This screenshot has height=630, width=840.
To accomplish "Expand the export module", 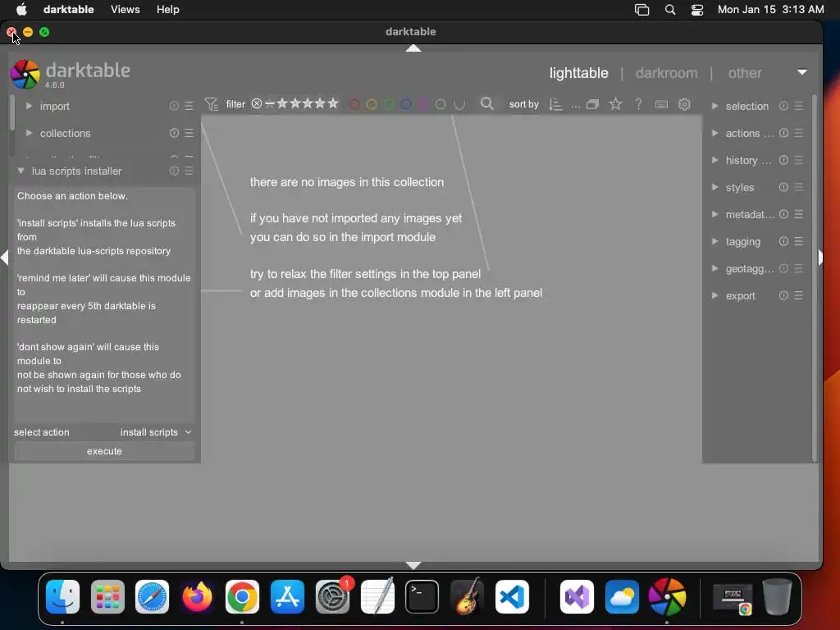I will (x=714, y=295).
